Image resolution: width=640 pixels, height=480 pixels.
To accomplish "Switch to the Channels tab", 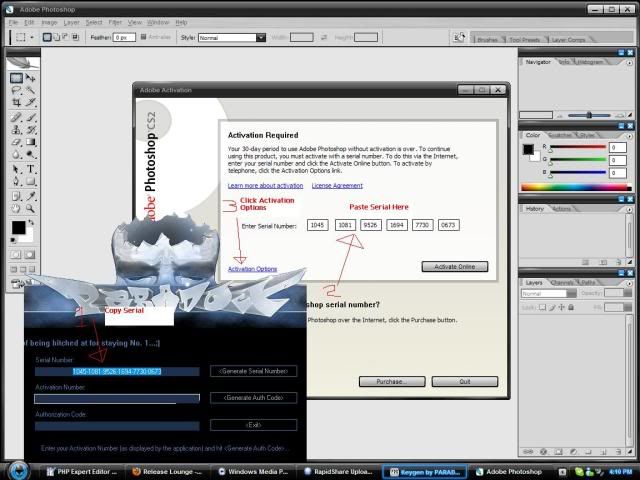I will pos(562,282).
